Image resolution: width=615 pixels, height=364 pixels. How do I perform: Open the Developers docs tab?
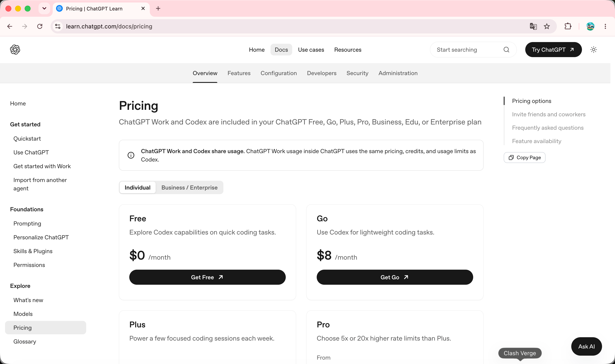click(x=322, y=73)
